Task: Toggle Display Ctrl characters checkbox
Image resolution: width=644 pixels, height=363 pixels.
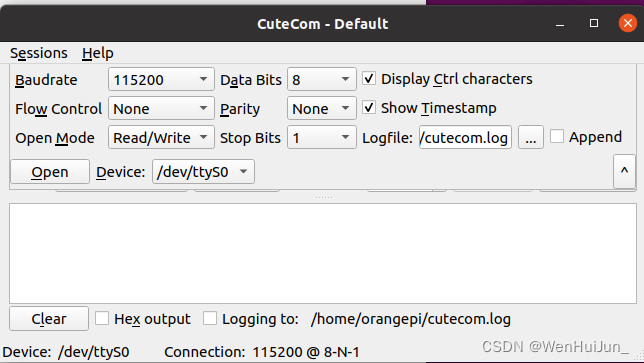Action: coord(368,78)
